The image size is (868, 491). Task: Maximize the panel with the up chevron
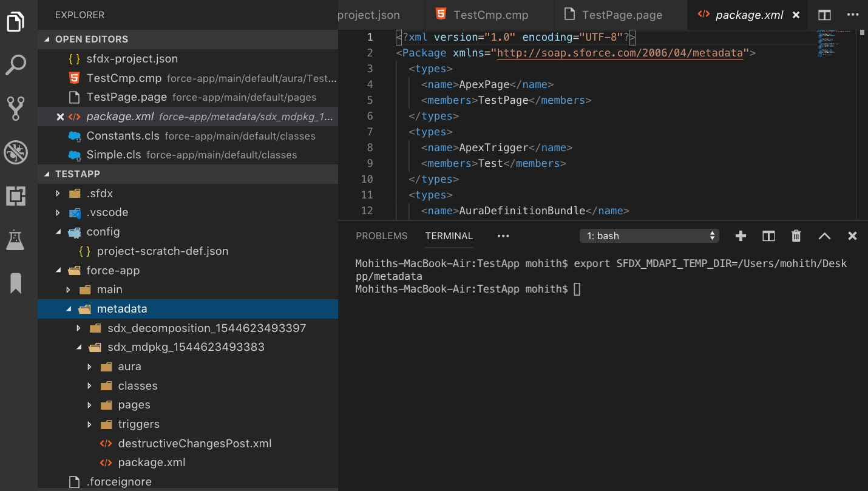click(x=824, y=236)
